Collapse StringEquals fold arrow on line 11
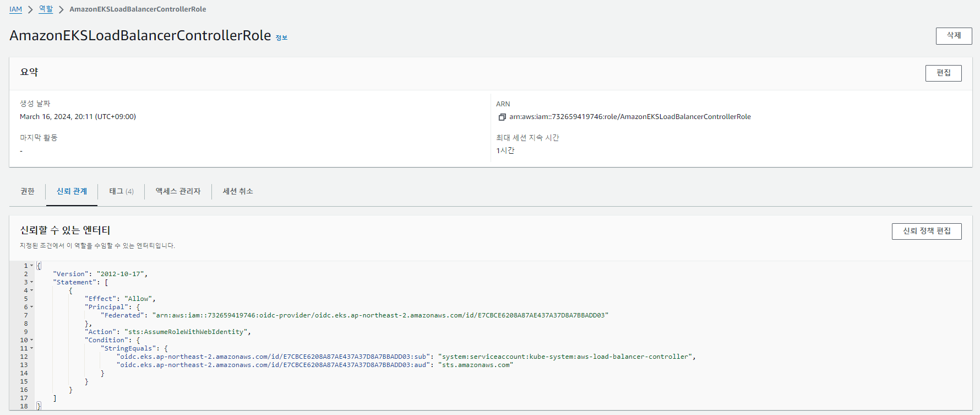 [31, 348]
